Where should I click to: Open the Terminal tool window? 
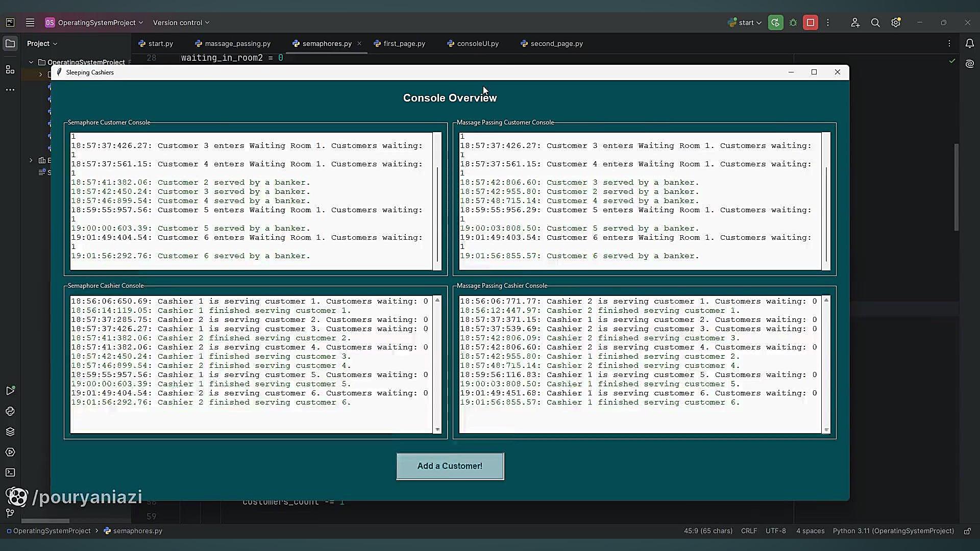tap(10, 472)
